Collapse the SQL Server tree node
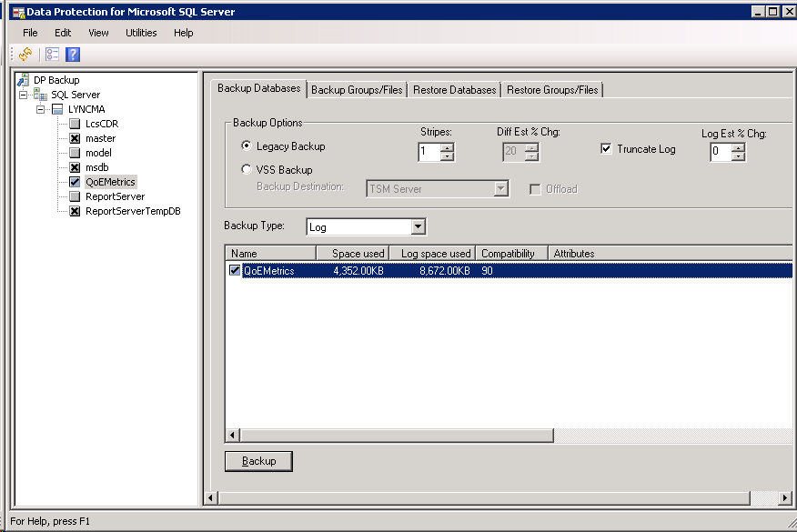The image size is (797, 532). [24, 95]
